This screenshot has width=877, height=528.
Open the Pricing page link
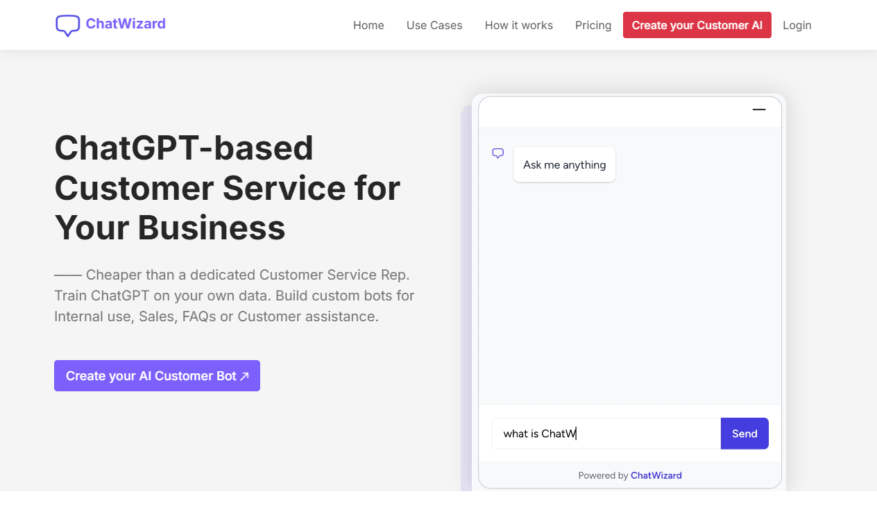[x=593, y=25]
